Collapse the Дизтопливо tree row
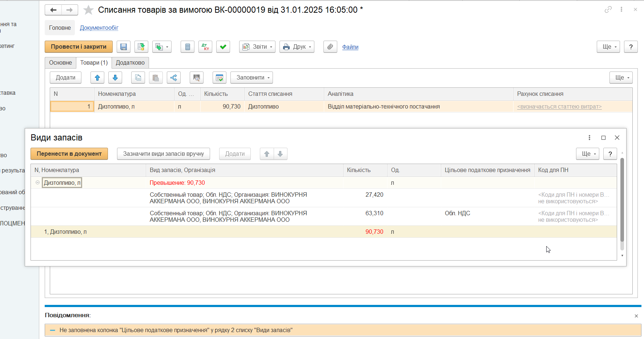The width and height of the screenshot is (644, 339). [x=37, y=183]
